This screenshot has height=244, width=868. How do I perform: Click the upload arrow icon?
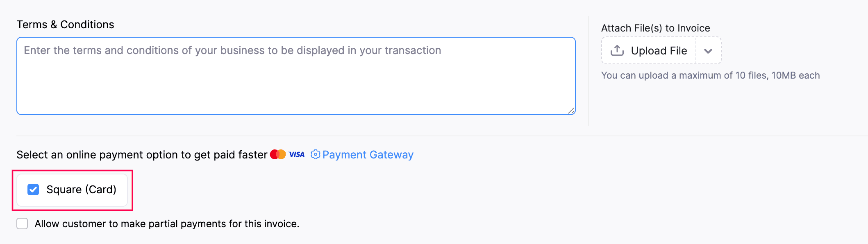tap(617, 50)
